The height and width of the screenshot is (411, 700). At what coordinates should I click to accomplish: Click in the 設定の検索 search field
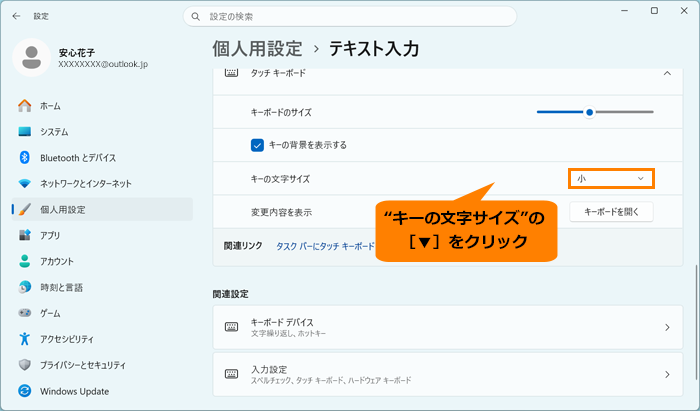click(x=350, y=17)
